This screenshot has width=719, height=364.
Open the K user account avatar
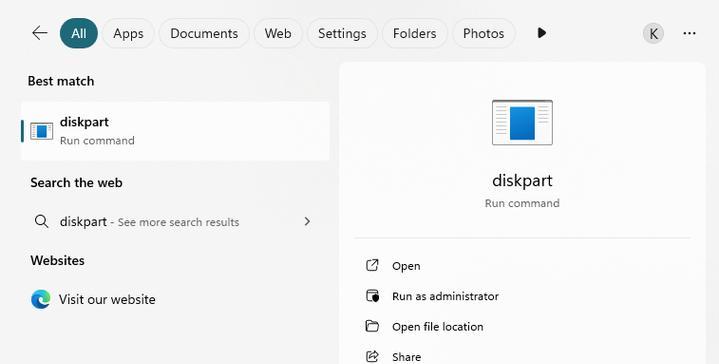653,33
